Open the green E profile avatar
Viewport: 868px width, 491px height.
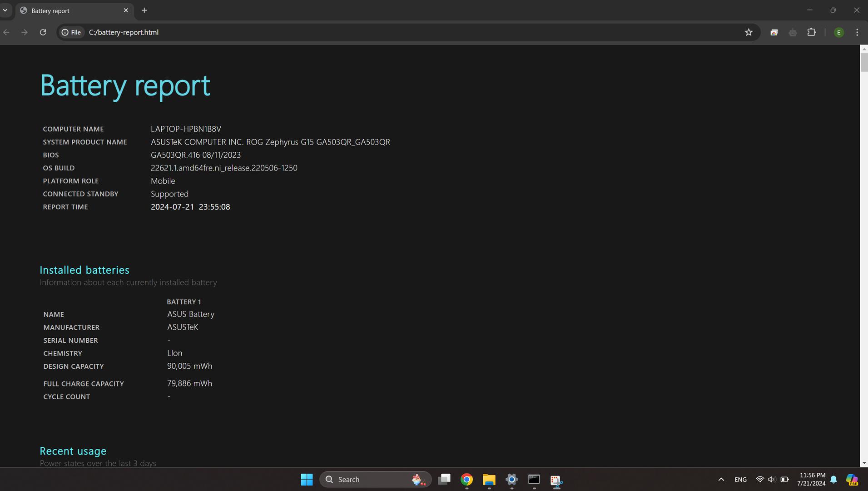pyautogui.click(x=838, y=32)
